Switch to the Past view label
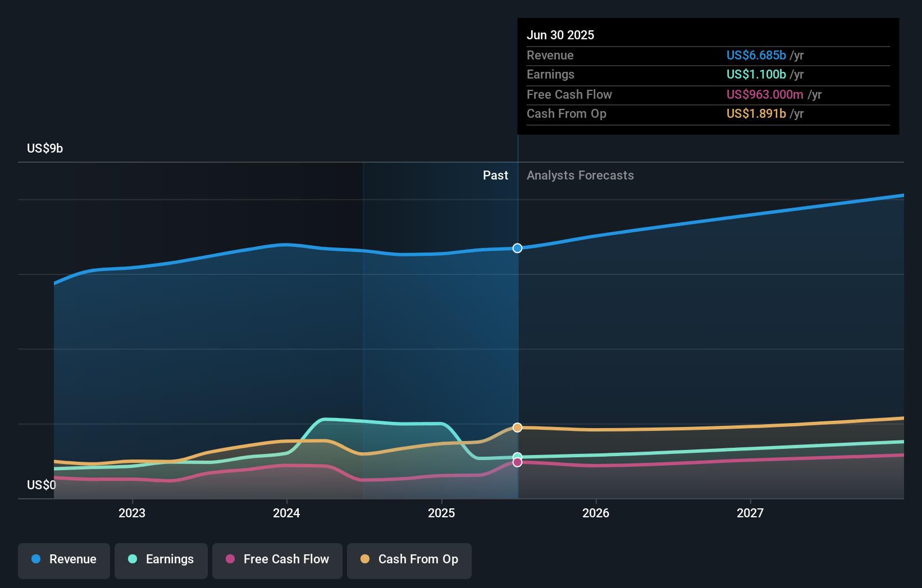Screen dimensions: 922x588 pos(495,175)
